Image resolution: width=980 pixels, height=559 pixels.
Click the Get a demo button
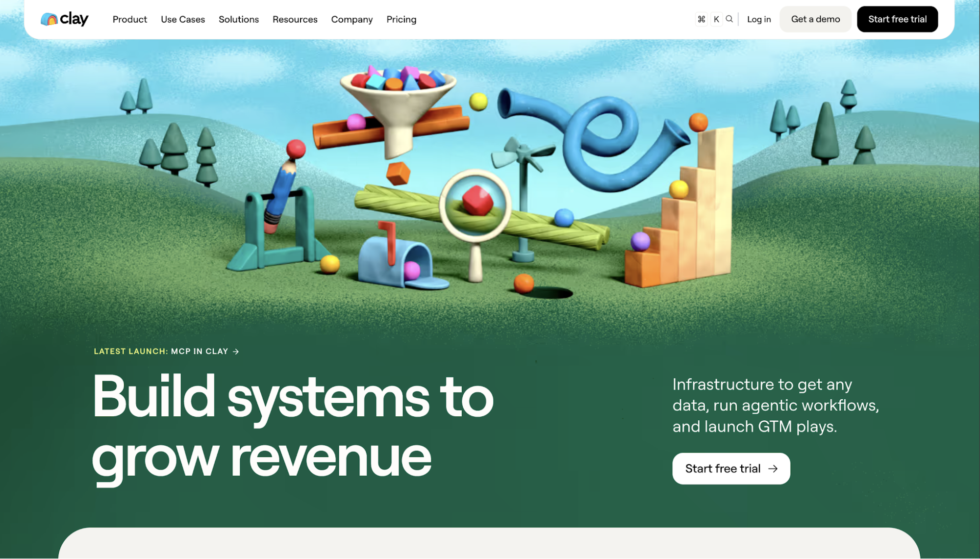[x=816, y=19]
